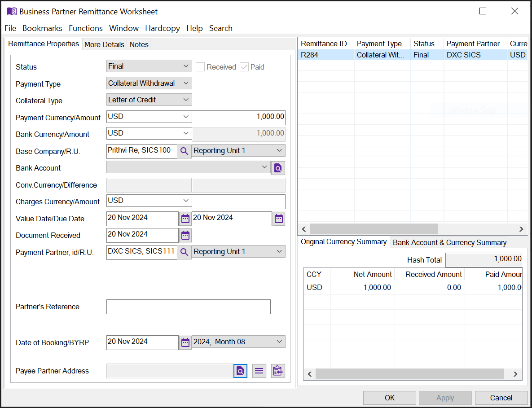The image size is (532, 408).
Task: Open the Bank Account & Currency Summary tab
Action: (448, 242)
